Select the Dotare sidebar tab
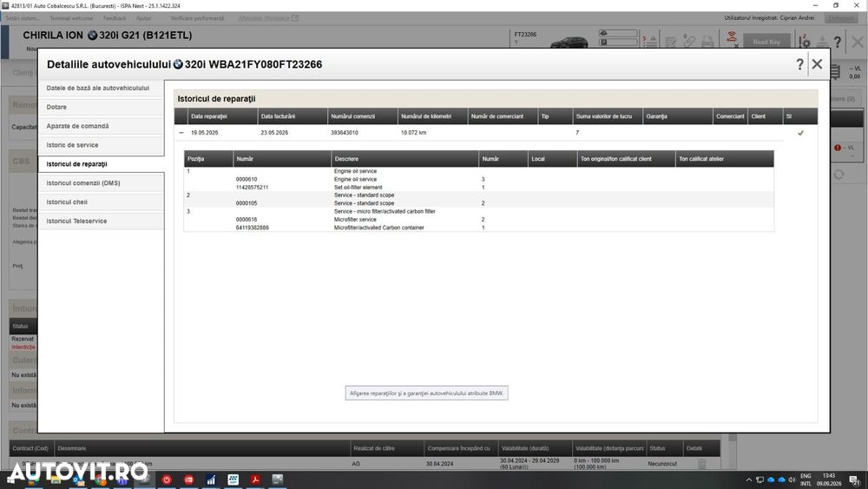Viewport: 868px width, 489px height. pyautogui.click(x=101, y=107)
